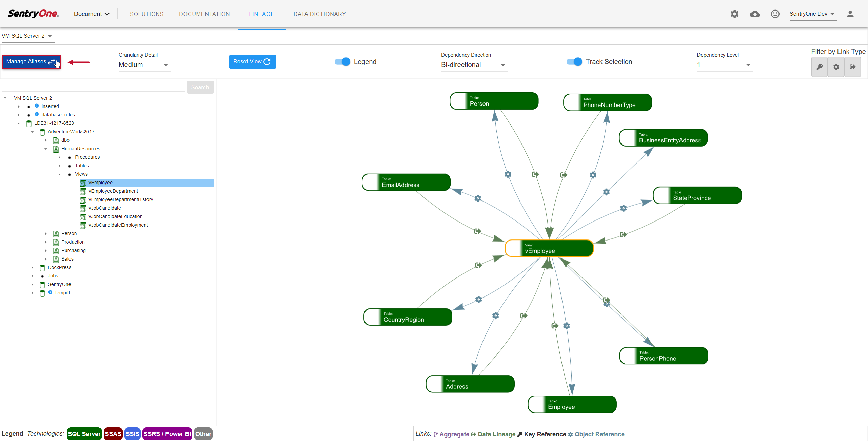The height and width of the screenshot is (441, 868).
Task: Click the tree search input field
Action: [x=93, y=87]
